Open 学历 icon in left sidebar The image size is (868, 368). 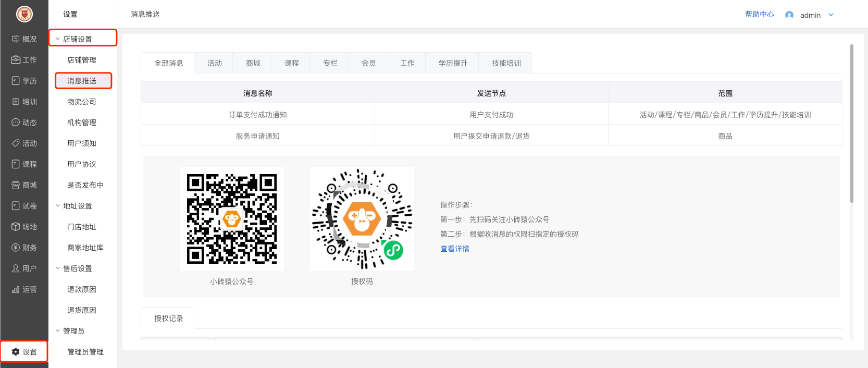point(16,81)
